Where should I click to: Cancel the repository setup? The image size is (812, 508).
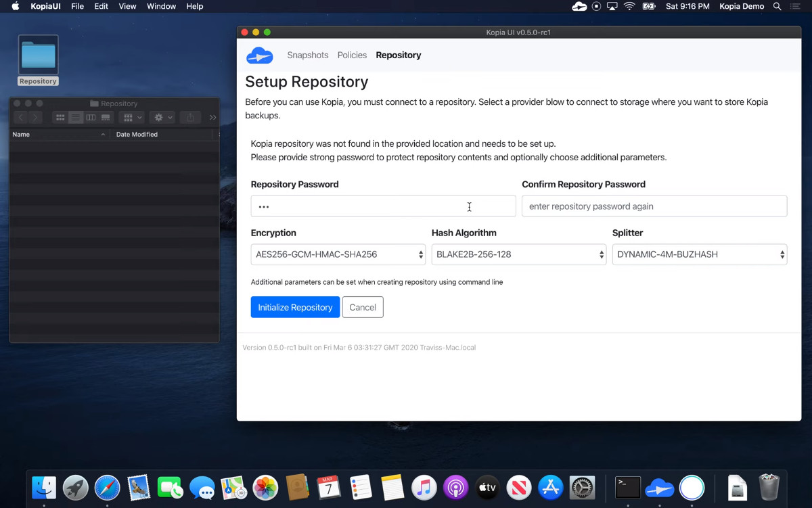pyautogui.click(x=363, y=307)
